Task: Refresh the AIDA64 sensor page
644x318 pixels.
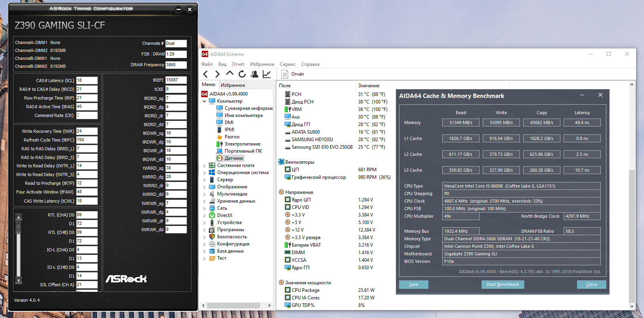Action: (242, 74)
